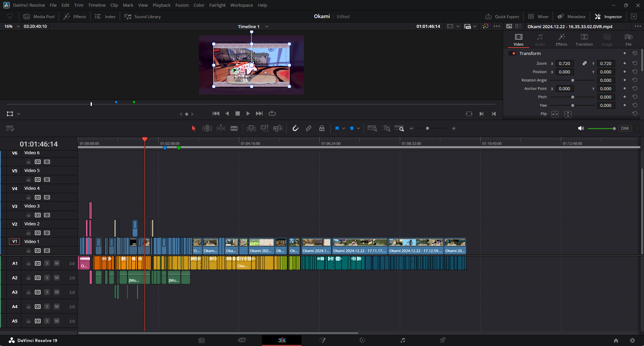Select the arrow Selection Mode tool
The width and height of the screenshot is (644, 346).
pos(194,128)
